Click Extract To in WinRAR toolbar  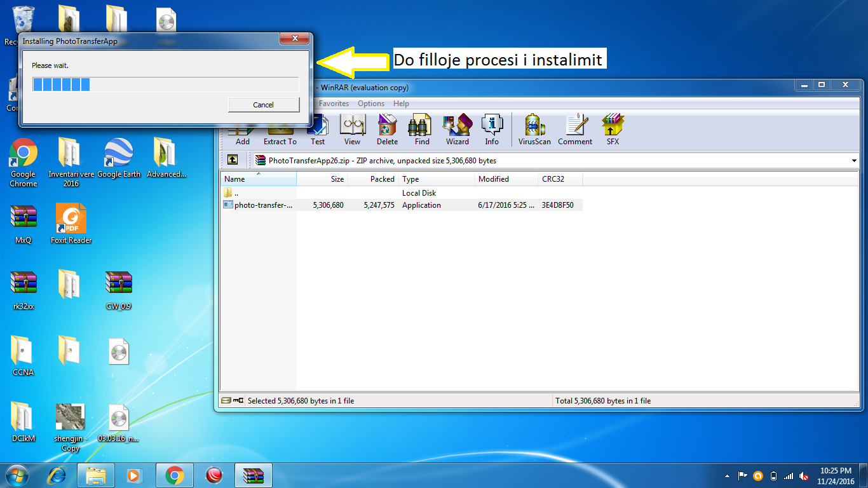click(280, 130)
